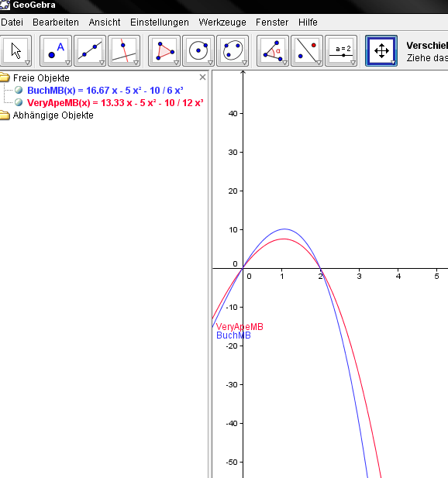This screenshot has height=478, width=448.
Task: Select the Angle tool
Action: [x=273, y=50]
